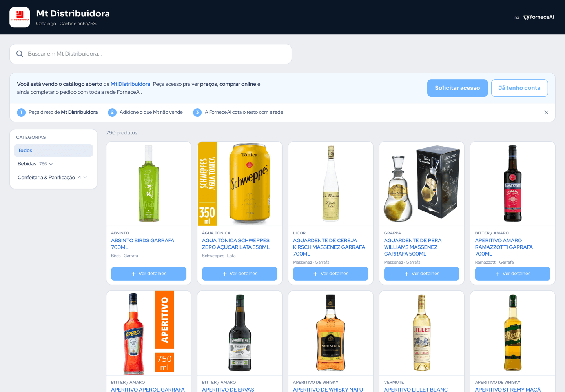Dismiss the steps banner with the X icon
The width and height of the screenshot is (565, 392).
point(546,113)
